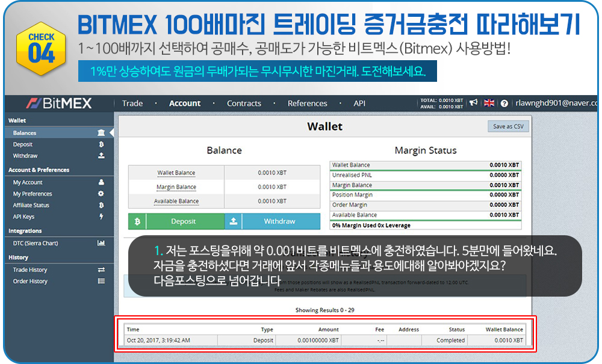Click Showing Results 0 - 29 text
602x364 pixels.
pyautogui.click(x=325, y=310)
